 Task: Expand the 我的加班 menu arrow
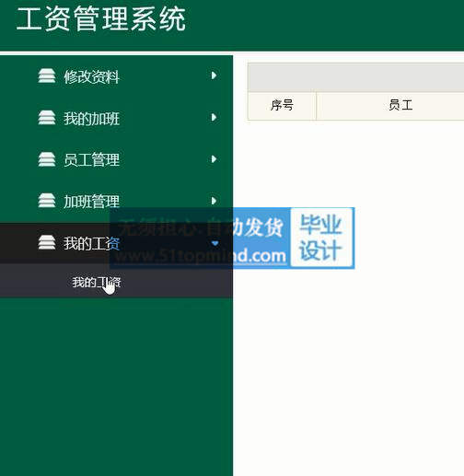214,117
